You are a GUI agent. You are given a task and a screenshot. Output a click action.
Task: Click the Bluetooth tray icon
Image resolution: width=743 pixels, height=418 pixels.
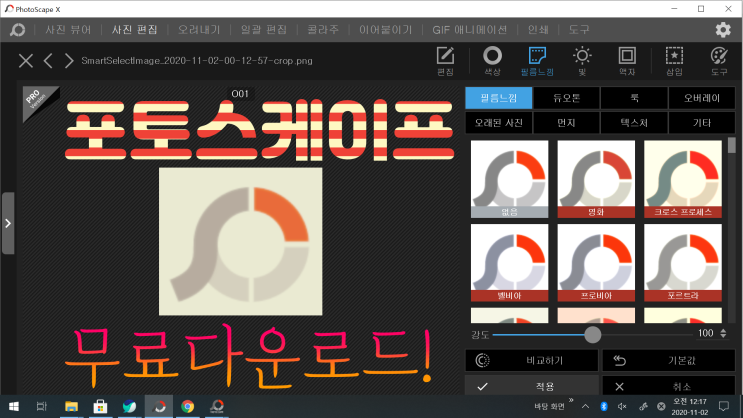pos(604,406)
